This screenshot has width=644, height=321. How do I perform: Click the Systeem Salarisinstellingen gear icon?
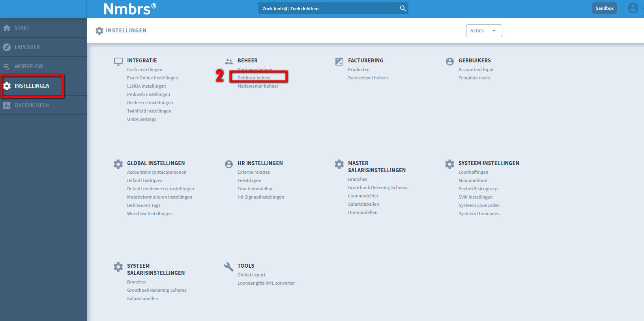pos(118,267)
